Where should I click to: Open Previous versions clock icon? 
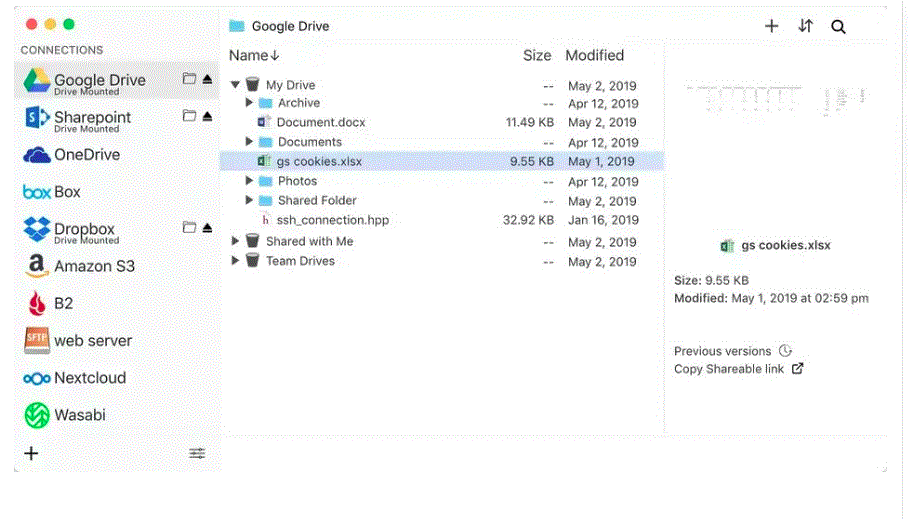coord(785,351)
